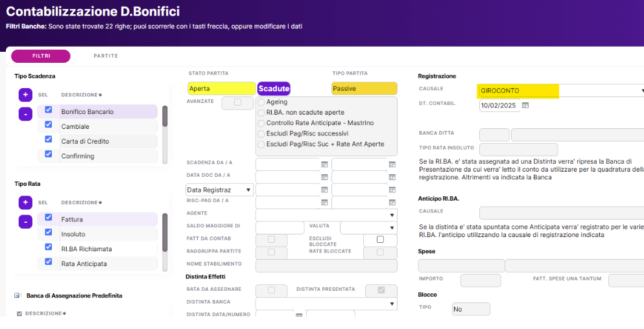Open calendar for Scadenza A date
The height and width of the screenshot is (329, 644).
pyautogui.click(x=392, y=164)
